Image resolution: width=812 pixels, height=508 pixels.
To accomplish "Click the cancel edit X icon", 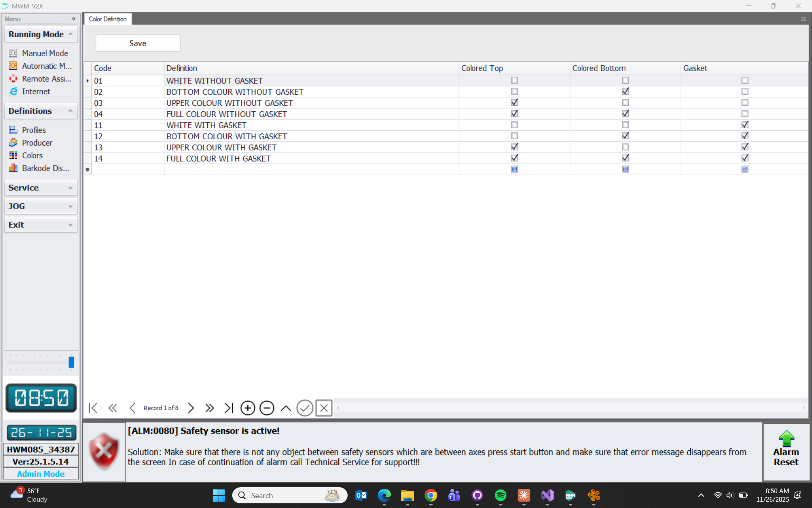I will click(324, 408).
